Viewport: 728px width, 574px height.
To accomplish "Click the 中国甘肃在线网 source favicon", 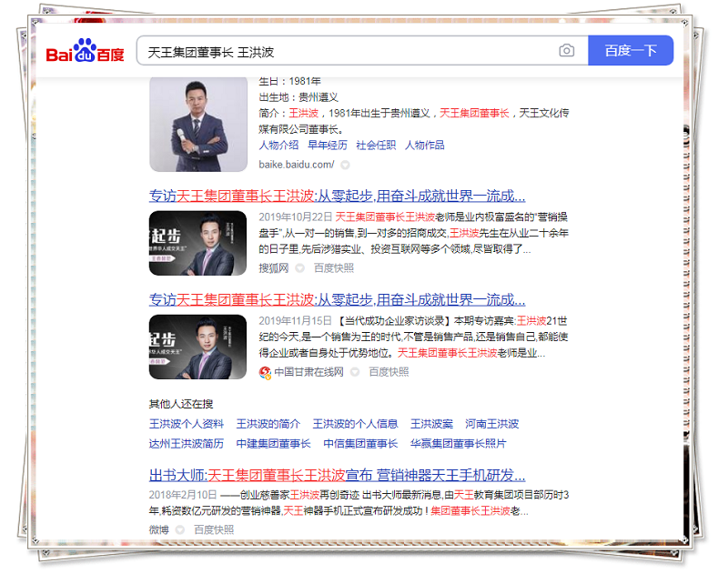I will (x=265, y=372).
